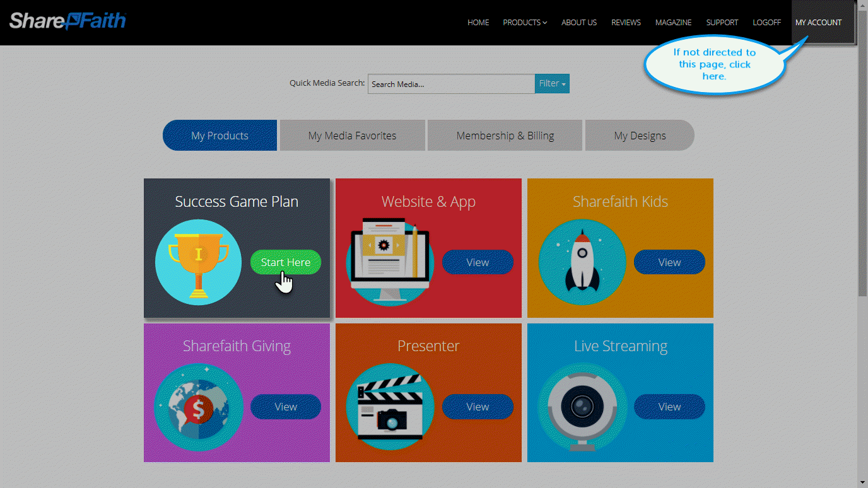Screen dimensions: 868x488
Task: Switch to the Membership & Billing tab
Action: [x=505, y=136]
